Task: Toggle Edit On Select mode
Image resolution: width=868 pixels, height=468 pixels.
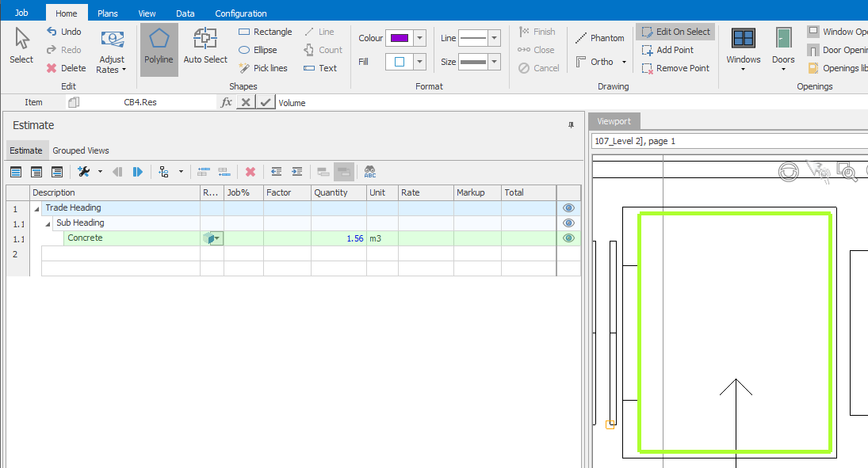Action: [675, 32]
